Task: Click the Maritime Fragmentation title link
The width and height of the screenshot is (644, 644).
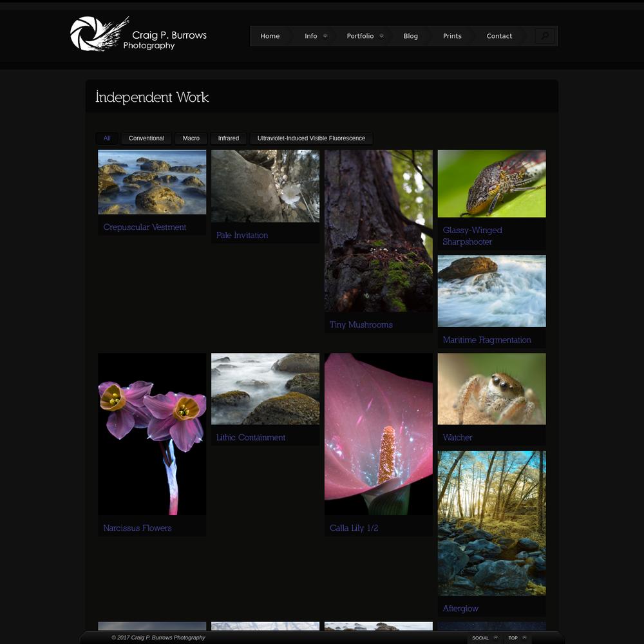Action: (x=487, y=340)
